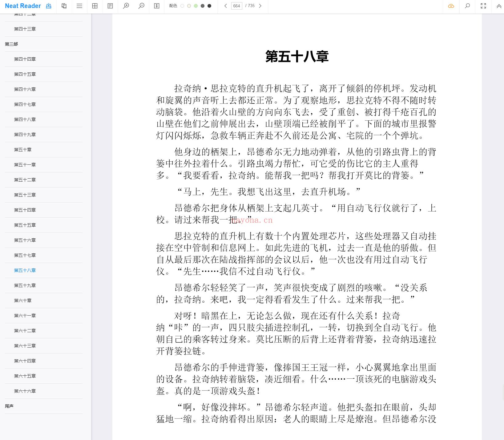Image resolution: width=504 pixels, height=440 pixels.
Task: Open chapter 第五十一章
Action: coord(25,165)
